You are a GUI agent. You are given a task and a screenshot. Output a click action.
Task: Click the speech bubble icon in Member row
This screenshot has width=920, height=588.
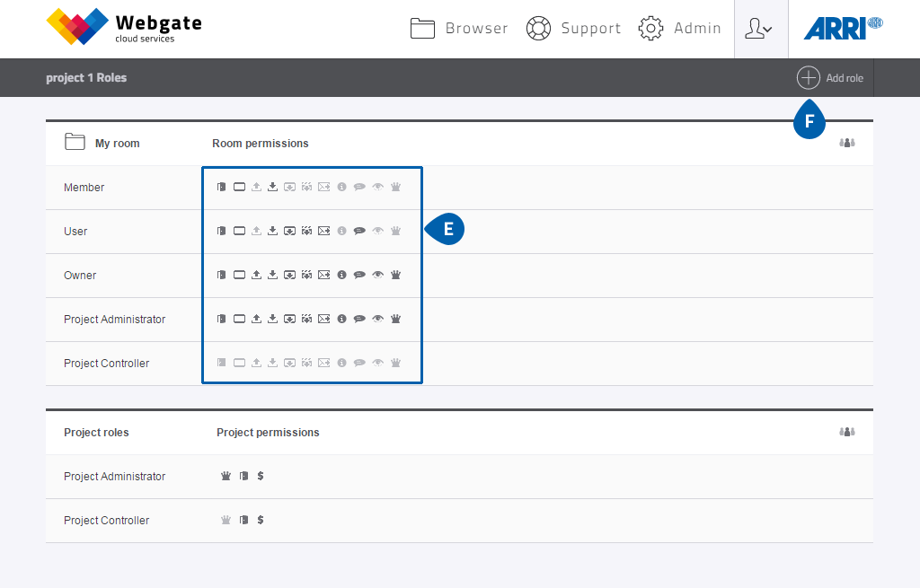coord(359,187)
